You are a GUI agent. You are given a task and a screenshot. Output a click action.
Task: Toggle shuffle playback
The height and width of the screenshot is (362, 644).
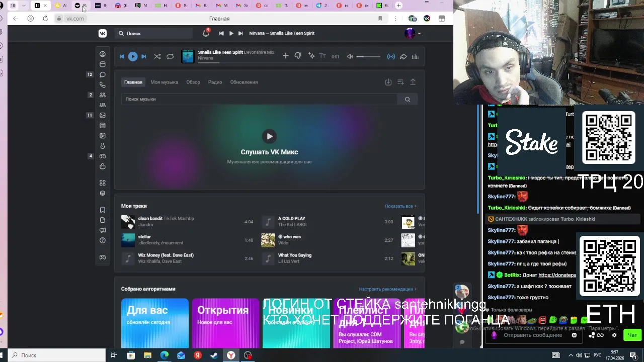pos(157,56)
